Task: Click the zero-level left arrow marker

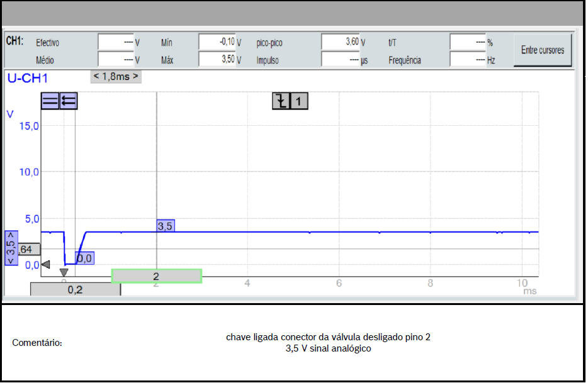Action: pos(45,265)
